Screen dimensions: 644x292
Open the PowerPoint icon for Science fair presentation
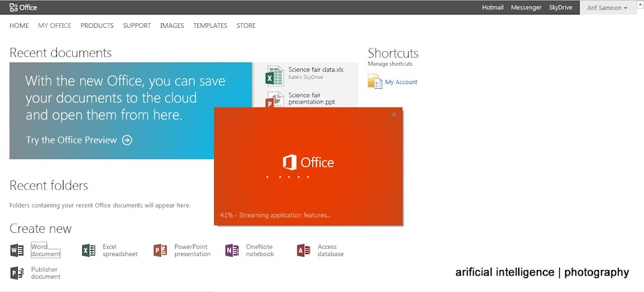pos(275,100)
